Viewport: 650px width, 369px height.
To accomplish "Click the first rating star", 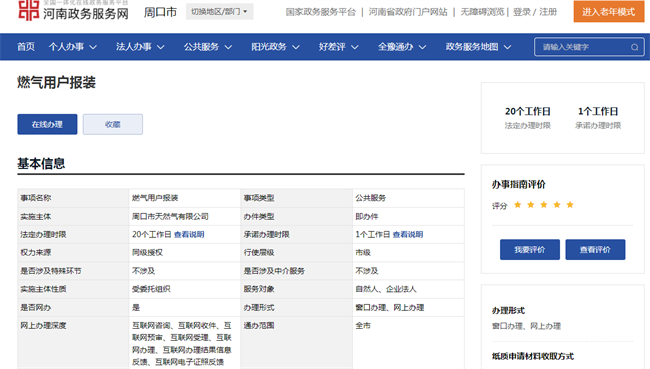I will [x=517, y=204].
